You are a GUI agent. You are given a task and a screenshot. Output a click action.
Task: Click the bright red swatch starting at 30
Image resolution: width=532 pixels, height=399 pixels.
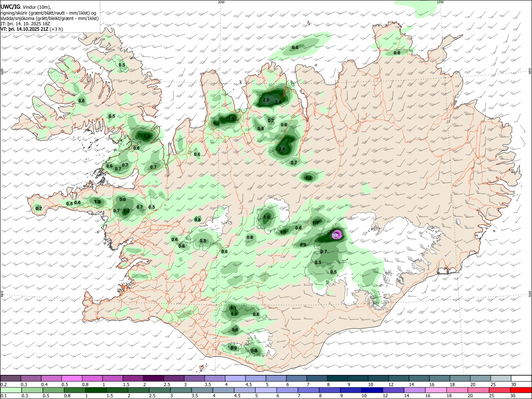(x=521, y=390)
